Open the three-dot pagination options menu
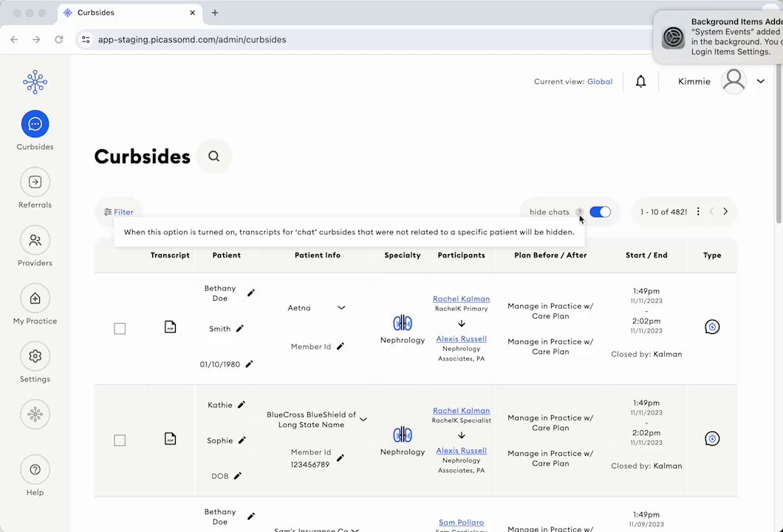Viewport: 783px width, 532px height. click(x=698, y=212)
